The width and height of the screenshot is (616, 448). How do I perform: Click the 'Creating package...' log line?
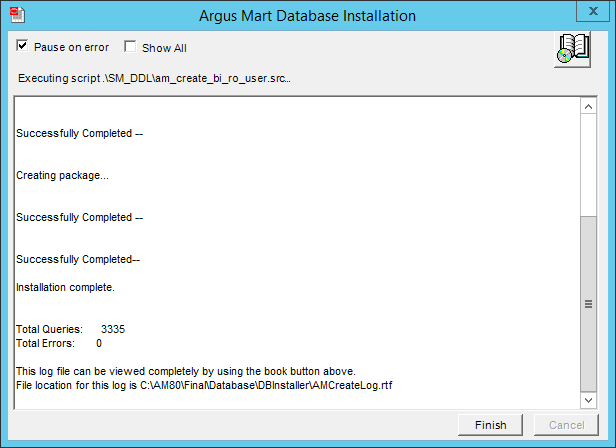pyautogui.click(x=62, y=175)
